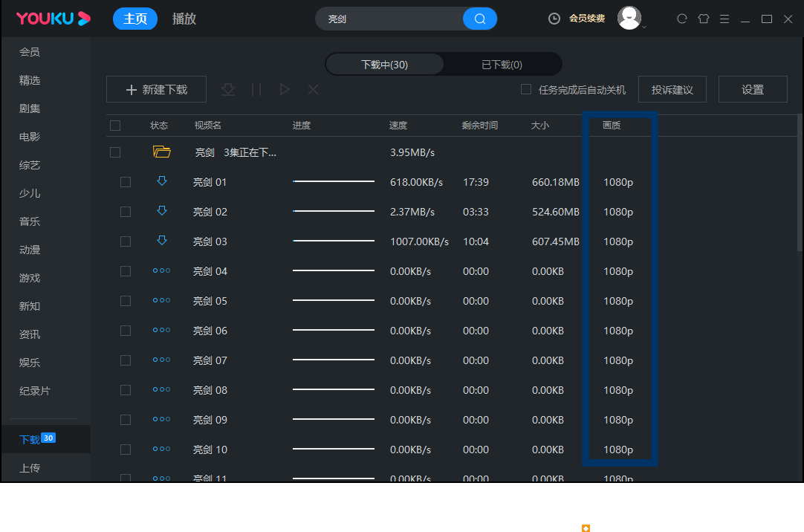
Task: Click the 660.18MB size of 亮剑 01
Action: pyautogui.click(x=555, y=182)
